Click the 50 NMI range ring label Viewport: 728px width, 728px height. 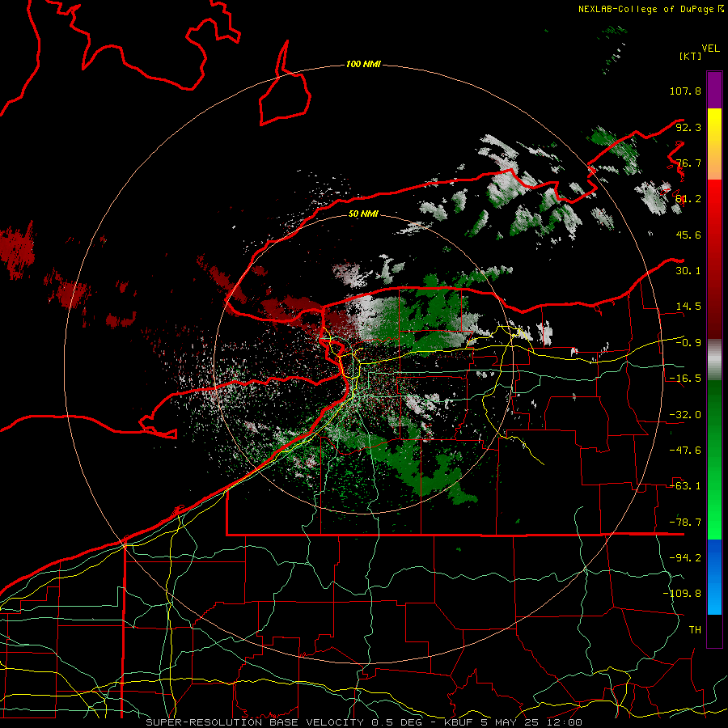click(363, 214)
